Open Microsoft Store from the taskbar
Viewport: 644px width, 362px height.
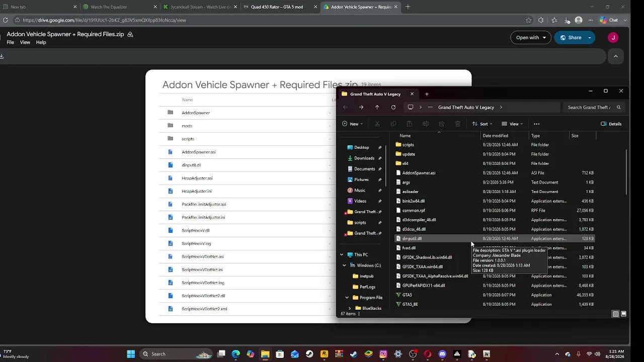(x=280, y=354)
